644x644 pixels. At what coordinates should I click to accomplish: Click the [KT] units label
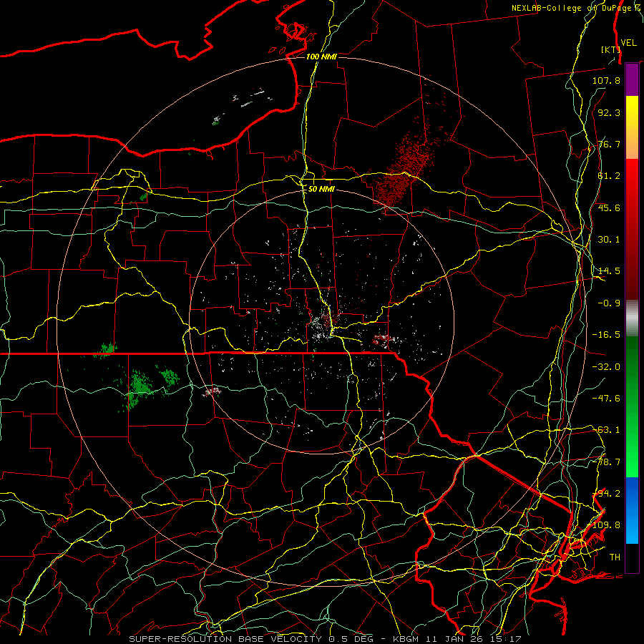(x=610, y=49)
